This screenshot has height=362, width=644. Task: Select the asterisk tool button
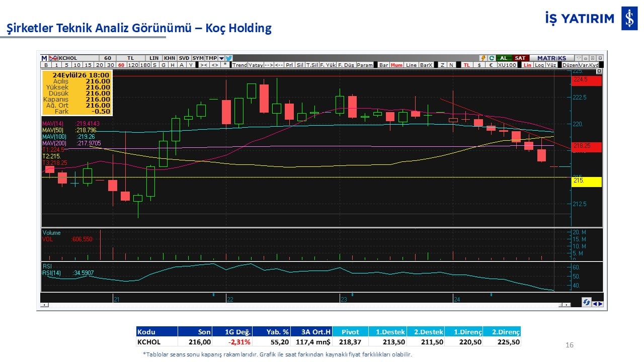[225, 65]
